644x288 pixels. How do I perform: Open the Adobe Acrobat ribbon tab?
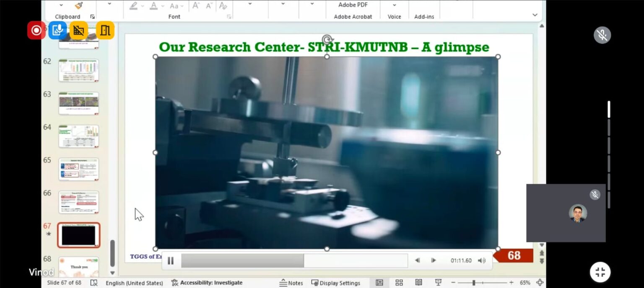pyautogui.click(x=353, y=16)
